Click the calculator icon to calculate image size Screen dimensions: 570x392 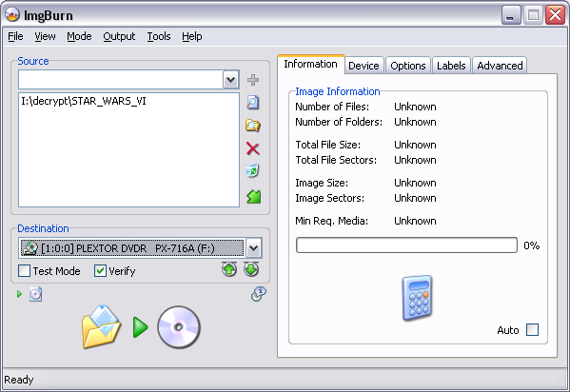(418, 298)
